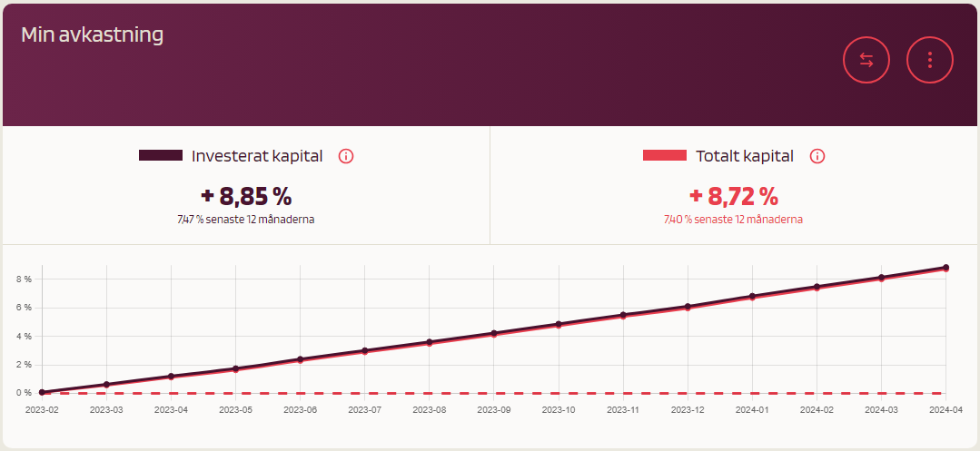Click the +8,72 % total return value
The height and width of the screenshot is (451, 980).
point(734,196)
